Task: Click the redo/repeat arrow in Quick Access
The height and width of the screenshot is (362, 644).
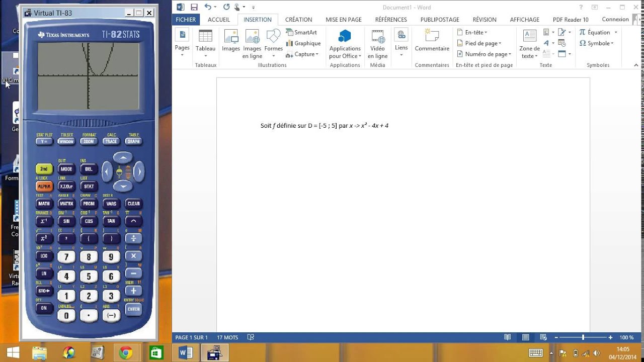Action: [x=226, y=7]
